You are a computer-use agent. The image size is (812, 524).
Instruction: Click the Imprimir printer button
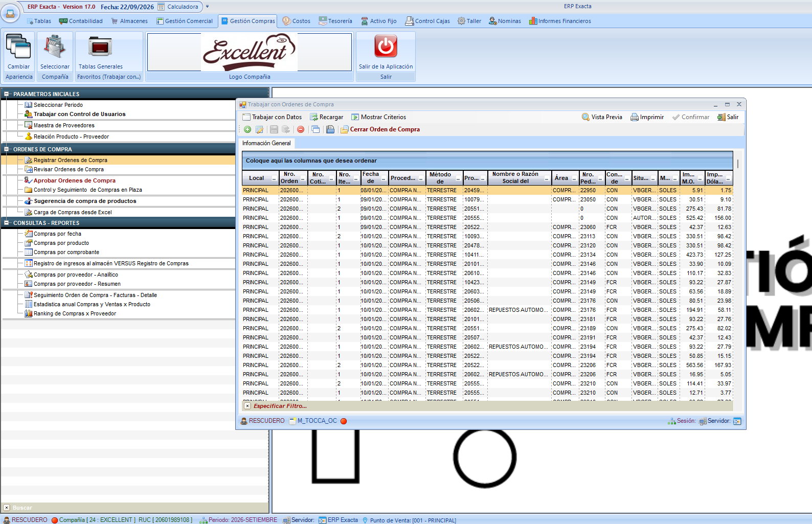coord(647,117)
